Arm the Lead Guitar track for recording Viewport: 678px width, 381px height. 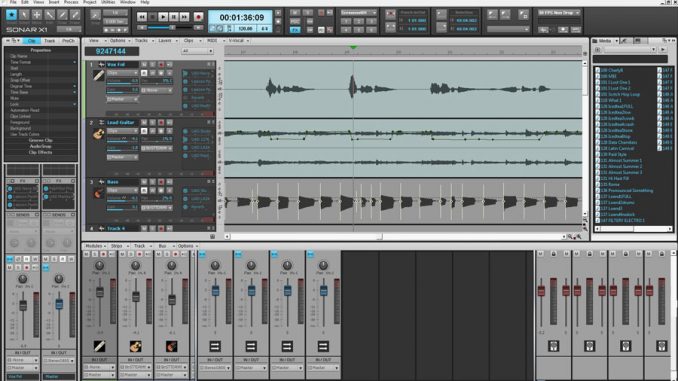pos(161,123)
